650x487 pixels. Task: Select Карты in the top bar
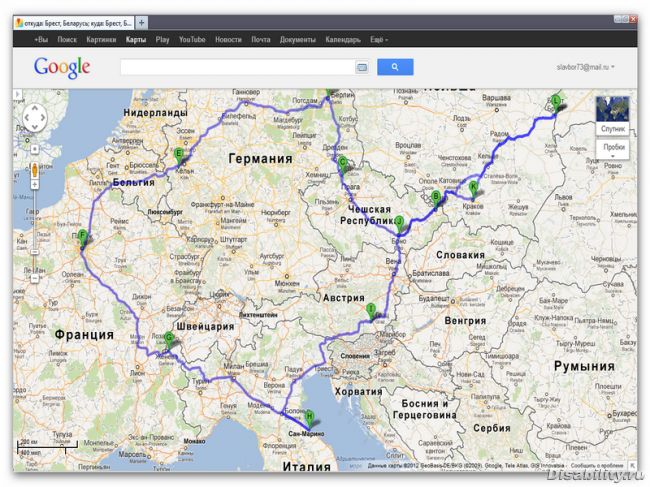(x=136, y=40)
